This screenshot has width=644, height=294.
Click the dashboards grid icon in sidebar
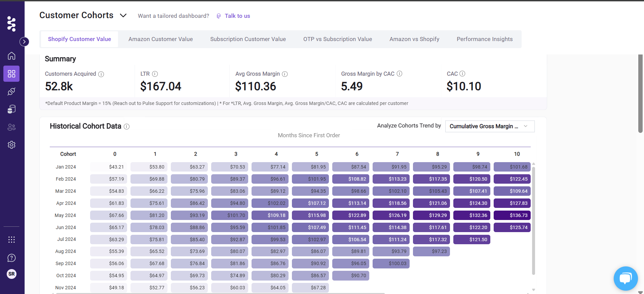tap(11, 74)
